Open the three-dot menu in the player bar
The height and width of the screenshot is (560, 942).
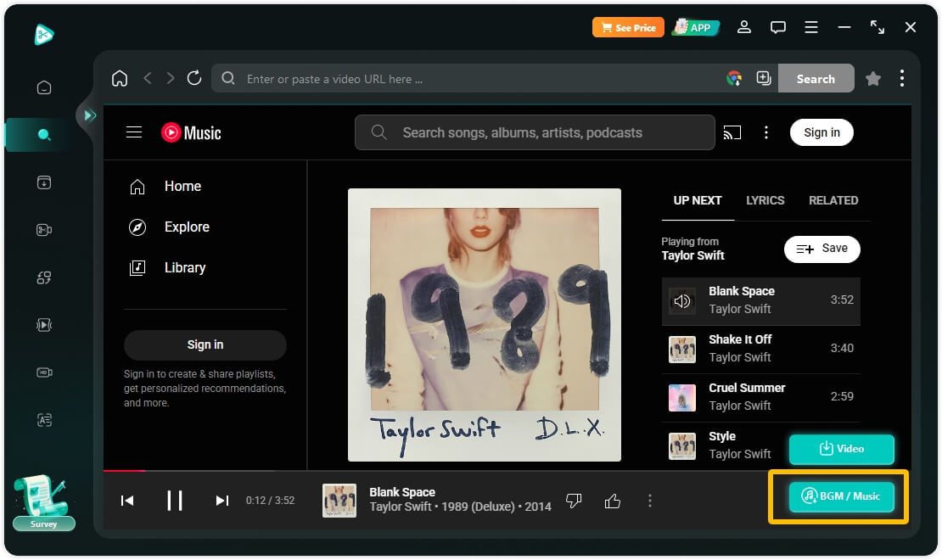click(649, 501)
